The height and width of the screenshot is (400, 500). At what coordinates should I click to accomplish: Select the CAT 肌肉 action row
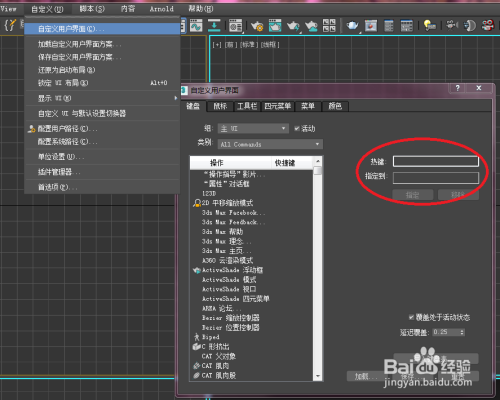pyautogui.click(x=251, y=366)
